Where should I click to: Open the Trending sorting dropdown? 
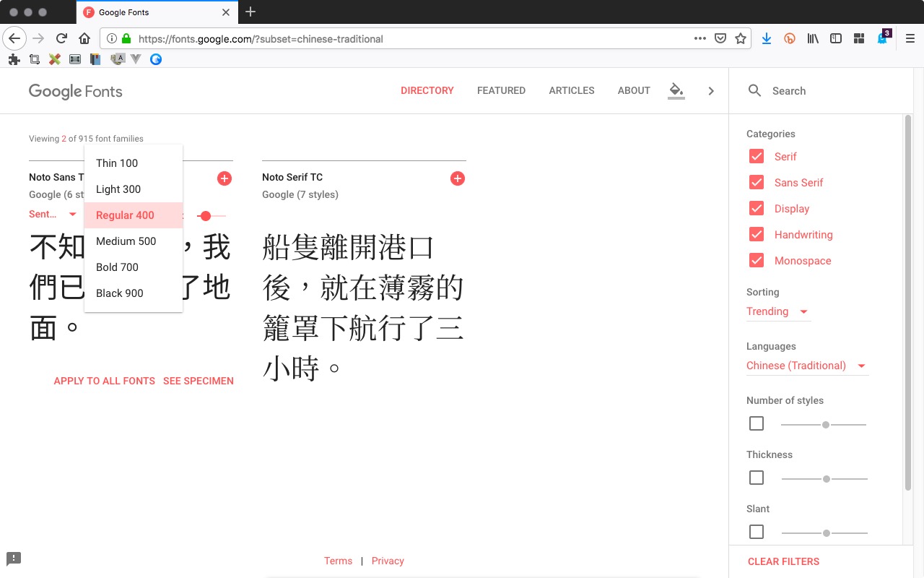pyautogui.click(x=778, y=311)
